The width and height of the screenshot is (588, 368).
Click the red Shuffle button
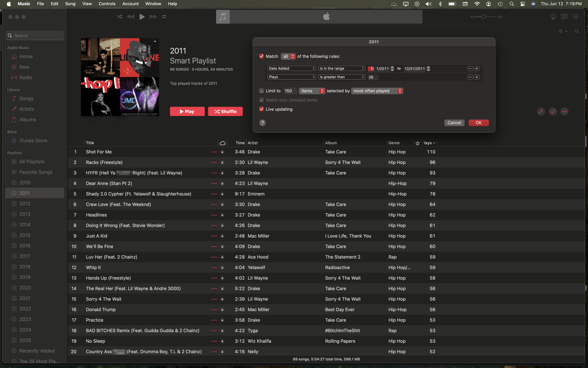click(x=225, y=112)
